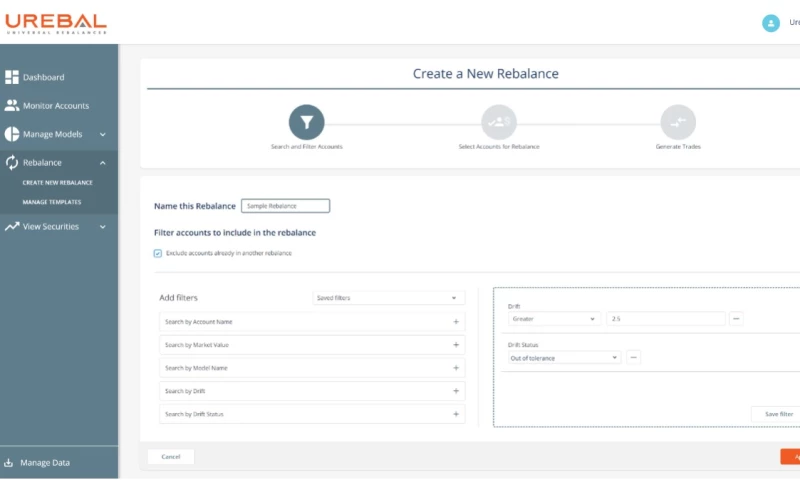800x480 pixels.
Task: Uncheck Exclude accounts already in another rebalance
Action: [x=158, y=253]
